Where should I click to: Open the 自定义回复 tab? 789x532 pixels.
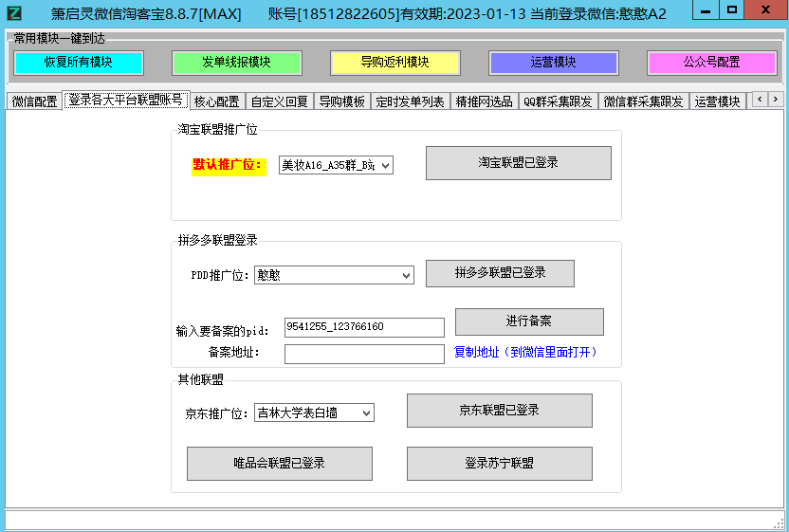[279, 101]
